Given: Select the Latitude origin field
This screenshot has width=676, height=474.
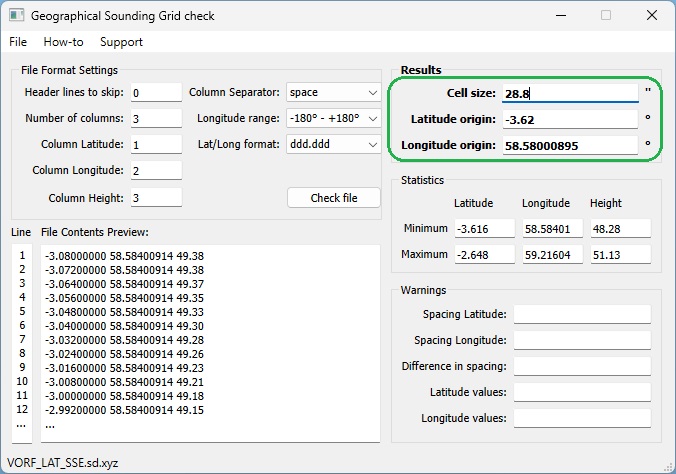Looking at the screenshot, I should (x=568, y=120).
